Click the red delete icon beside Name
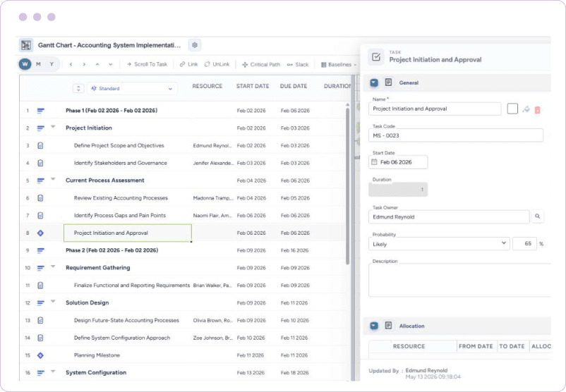566x392 pixels. 538,109
